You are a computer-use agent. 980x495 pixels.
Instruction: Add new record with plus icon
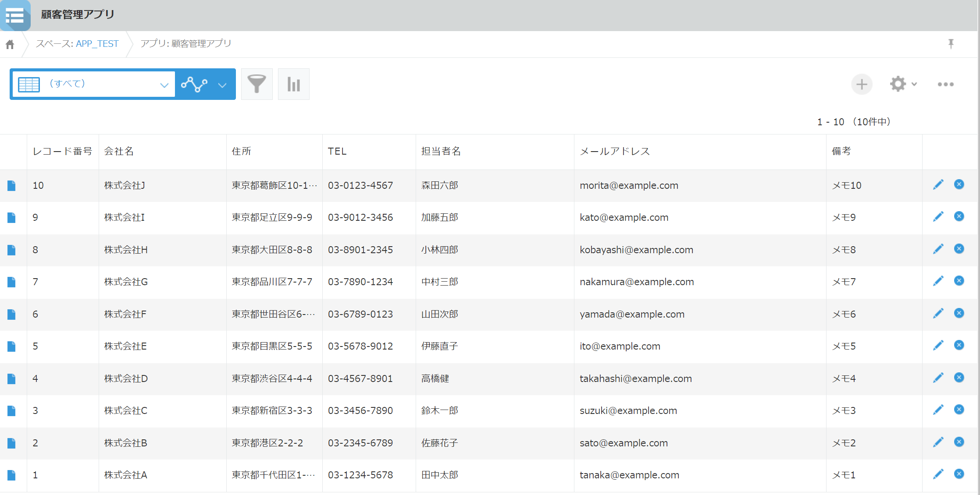click(x=862, y=84)
